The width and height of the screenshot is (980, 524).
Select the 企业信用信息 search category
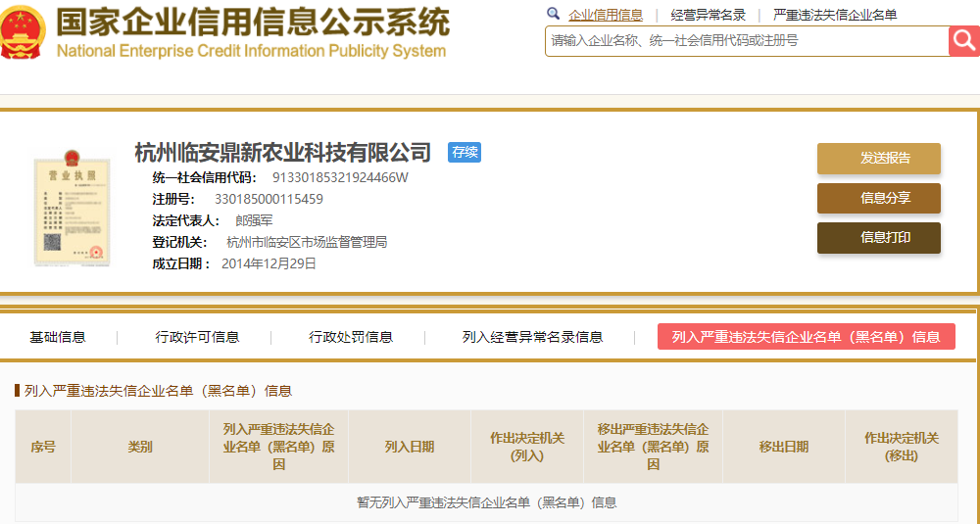[605, 15]
